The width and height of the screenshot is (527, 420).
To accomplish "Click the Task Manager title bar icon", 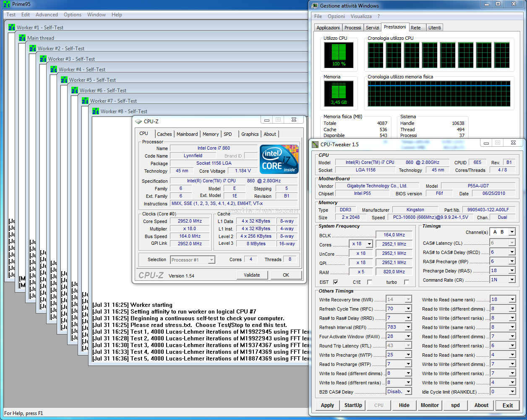I will click(x=315, y=6).
